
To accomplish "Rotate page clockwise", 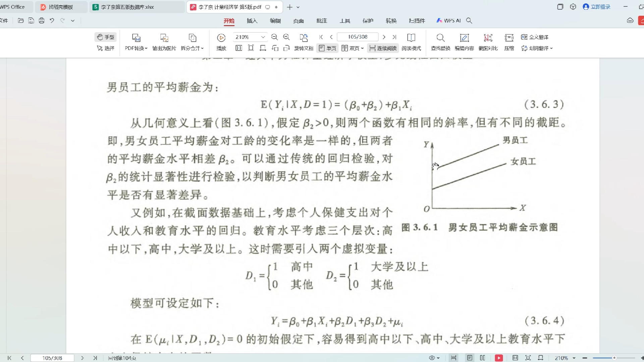I will 286,48.
